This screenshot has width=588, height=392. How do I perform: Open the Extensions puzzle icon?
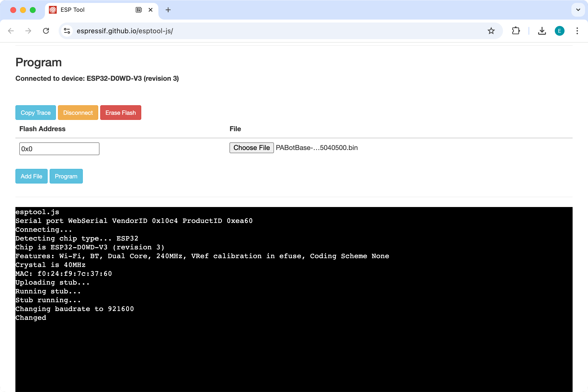(x=516, y=31)
